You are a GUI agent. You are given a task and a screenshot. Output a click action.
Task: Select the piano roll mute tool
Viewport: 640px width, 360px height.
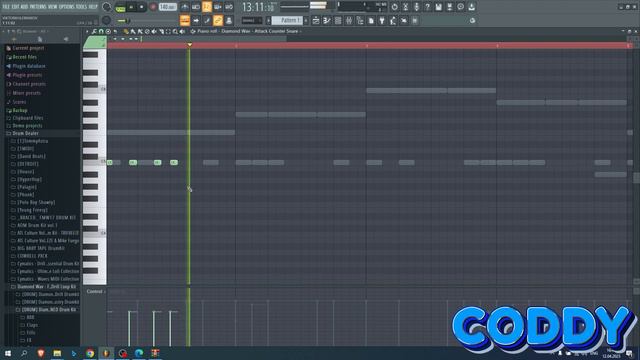tap(154, 31)
